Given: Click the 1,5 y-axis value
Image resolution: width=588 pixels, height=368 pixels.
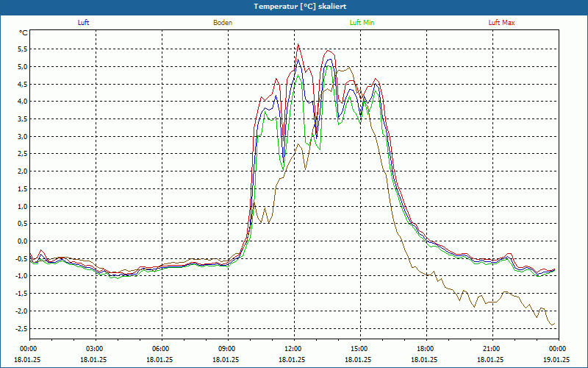Looking at the screenshot, I should 22,189.
